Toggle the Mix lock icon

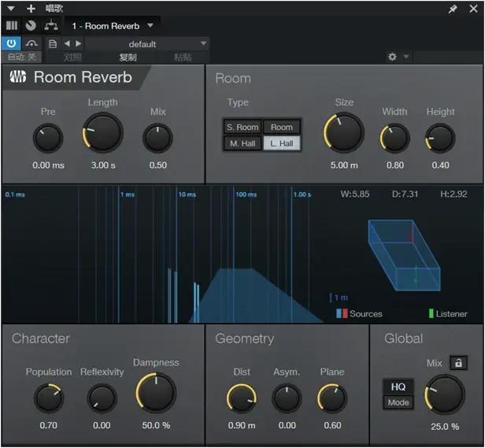click(x=458, y=363)
